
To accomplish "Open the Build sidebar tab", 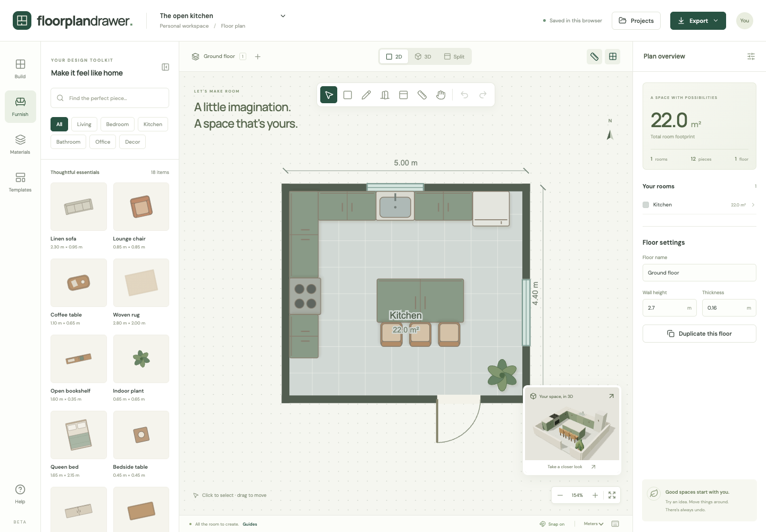I will (20, 69).
